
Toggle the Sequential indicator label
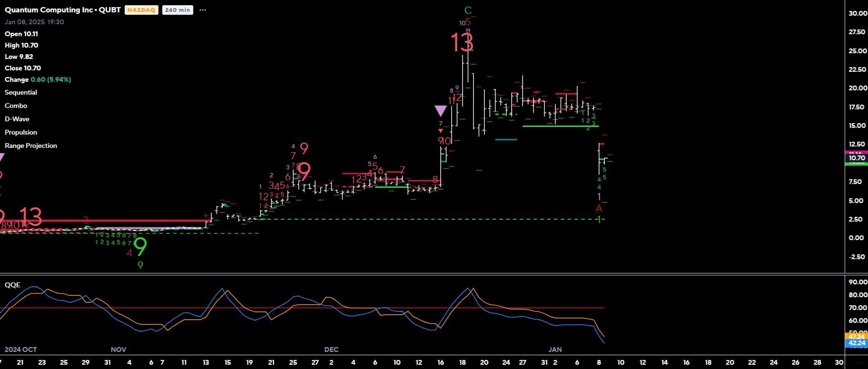21,92
